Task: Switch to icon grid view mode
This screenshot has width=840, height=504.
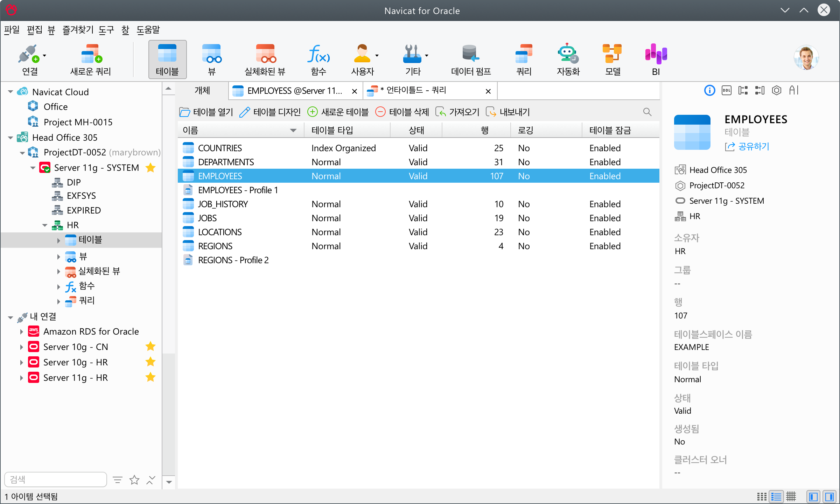Action: (x=762, y=496)
